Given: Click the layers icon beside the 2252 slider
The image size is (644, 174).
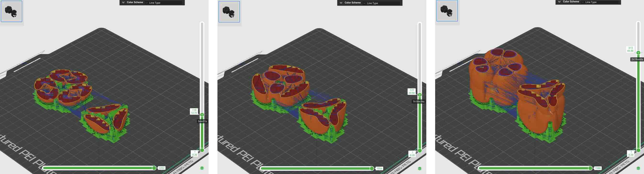Looking at the screenshot, I should tap(202, 168).
